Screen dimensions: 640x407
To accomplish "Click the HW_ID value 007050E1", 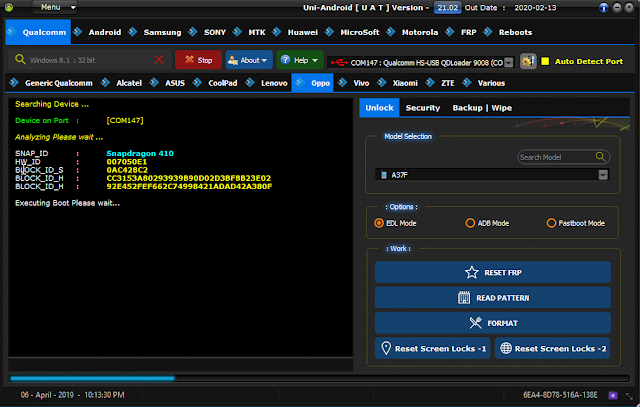I will [127, 162].
